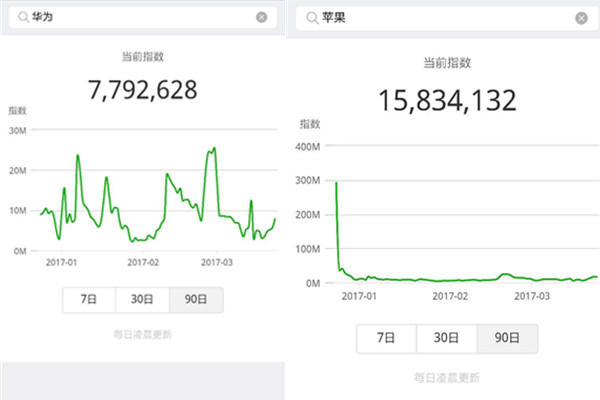Click the 400M axis label in 苹果 chart
Viewport: 600px width, 400px height.
point(308,147)
